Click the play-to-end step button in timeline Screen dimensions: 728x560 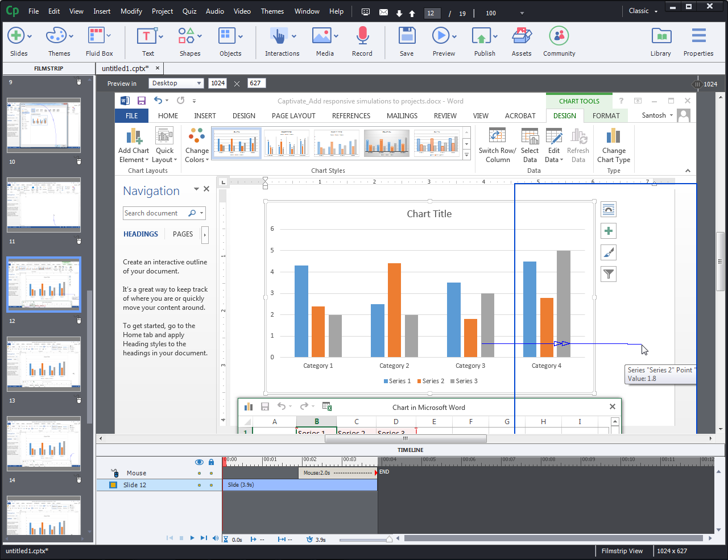(204, 538)
